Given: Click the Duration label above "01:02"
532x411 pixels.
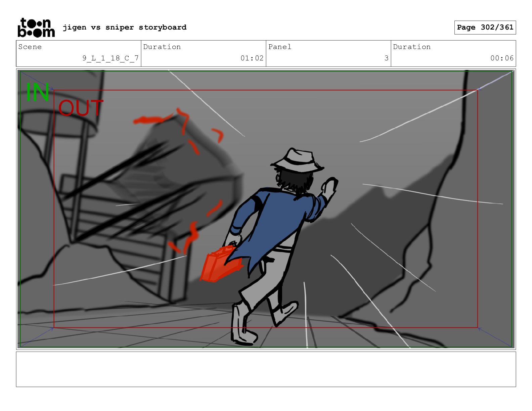Looking at the screenshot, I should [162, 47].
